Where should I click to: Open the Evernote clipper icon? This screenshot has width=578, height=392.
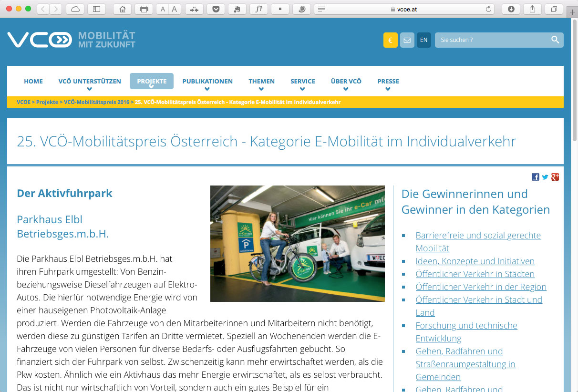click(x=237, y=9)
